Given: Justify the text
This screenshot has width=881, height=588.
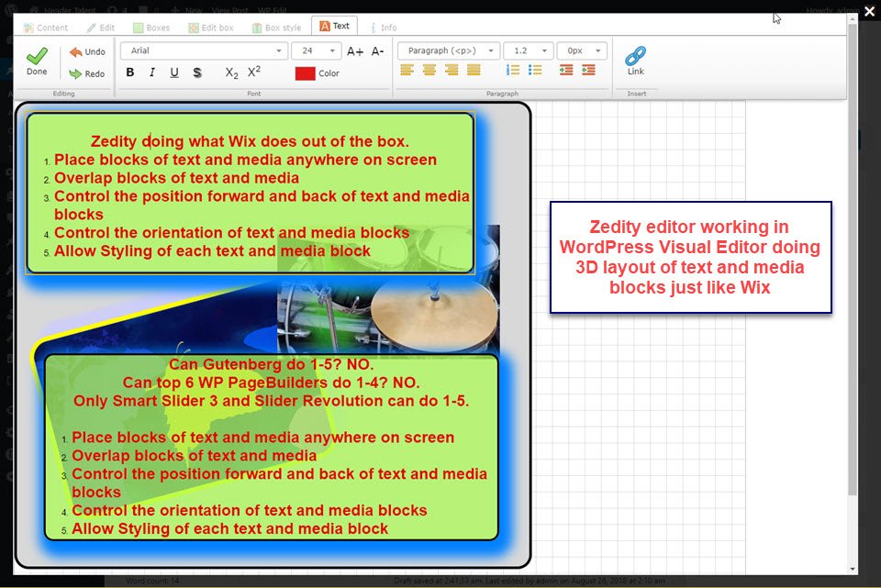Looking at the screenshot, I should point(474,71).
